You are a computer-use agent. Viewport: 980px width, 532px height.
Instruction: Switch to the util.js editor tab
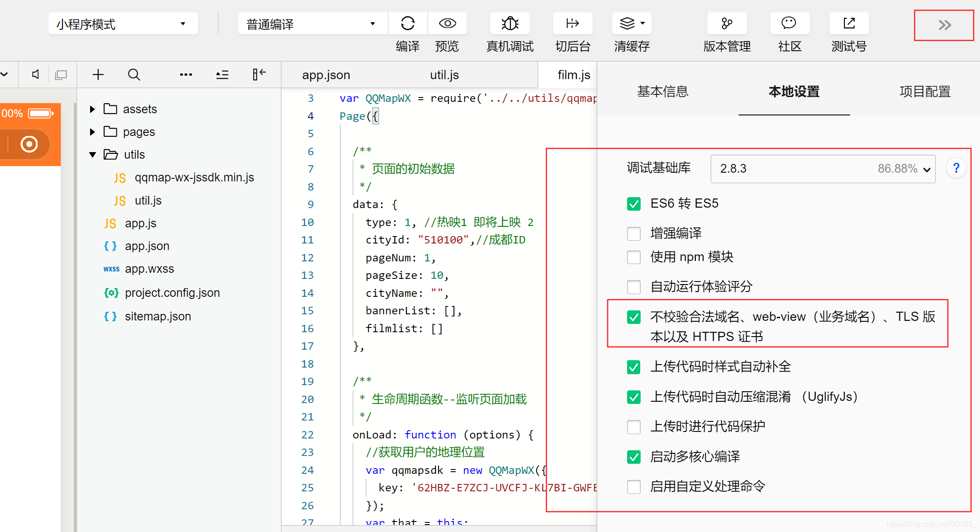click(x=444, y=75)
